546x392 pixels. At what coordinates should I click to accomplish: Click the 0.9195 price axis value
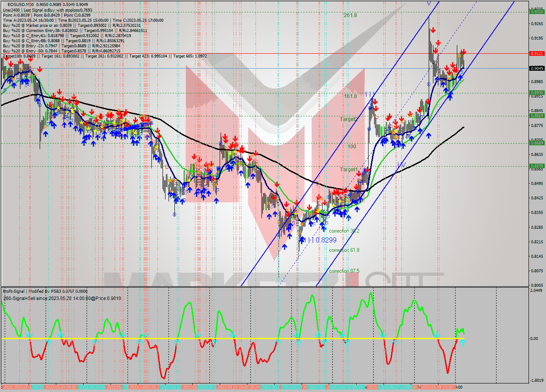537,38
